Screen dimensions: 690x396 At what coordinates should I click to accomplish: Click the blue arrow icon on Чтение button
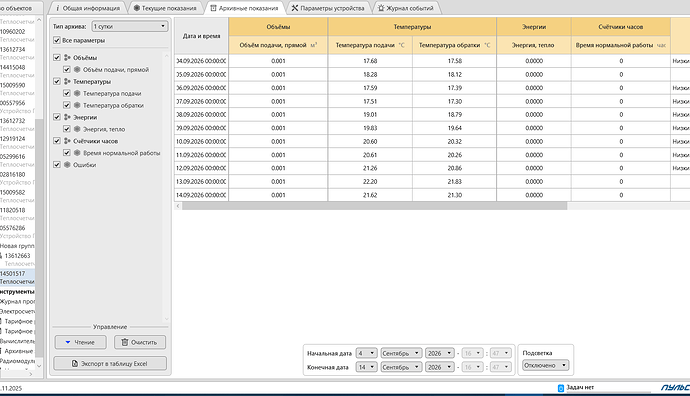[68, 342]
